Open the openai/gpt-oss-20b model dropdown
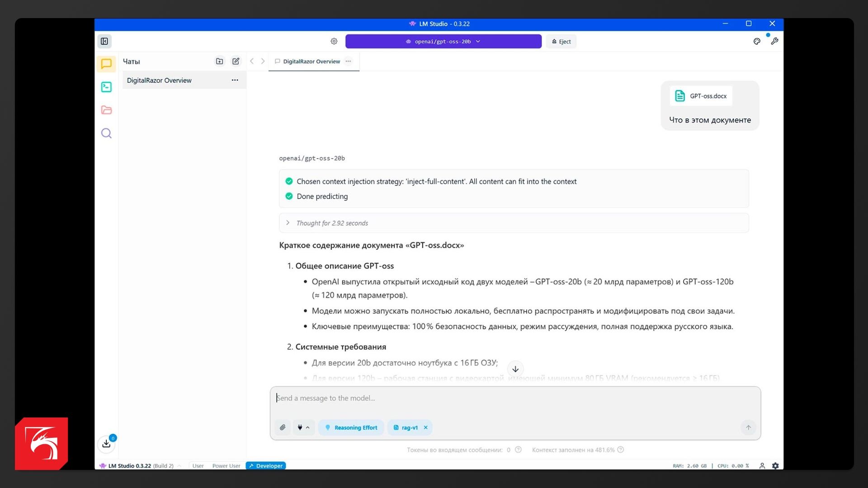Screen dimensions: 868x488 [x=443, y=41]
